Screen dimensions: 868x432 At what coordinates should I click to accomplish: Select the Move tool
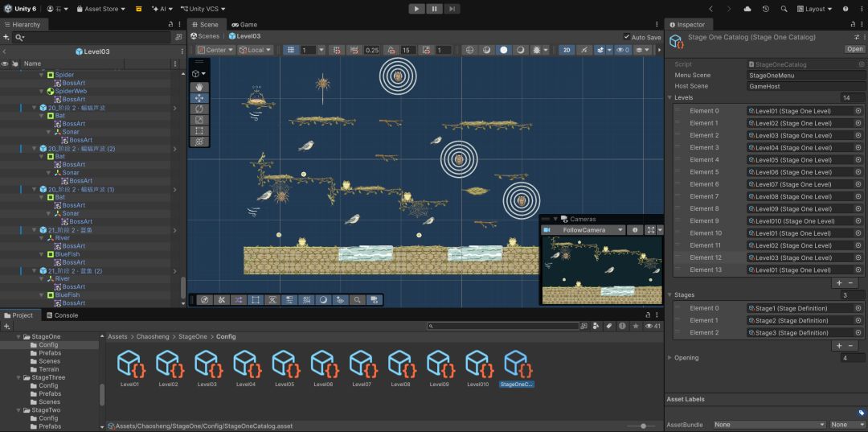(199, 98)
